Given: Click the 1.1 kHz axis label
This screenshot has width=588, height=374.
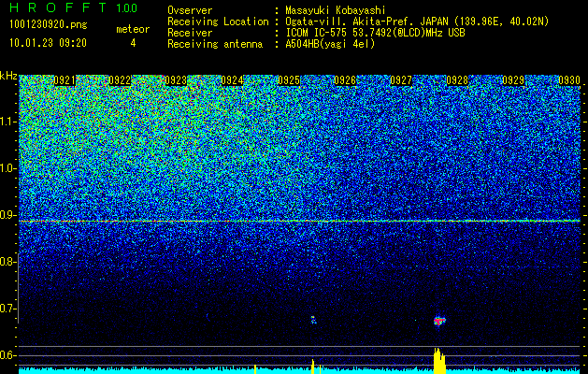Looking at the screenshot, I should (x=8, y=122).
